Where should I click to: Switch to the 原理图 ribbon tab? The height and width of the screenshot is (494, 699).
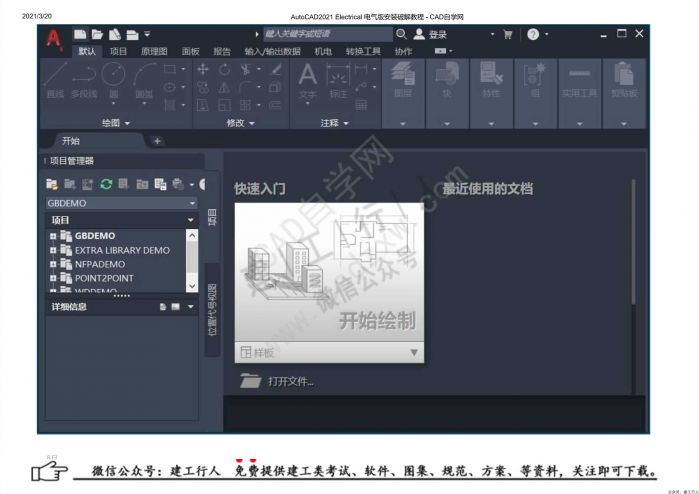pyautogui.click(x=154, y=51)
